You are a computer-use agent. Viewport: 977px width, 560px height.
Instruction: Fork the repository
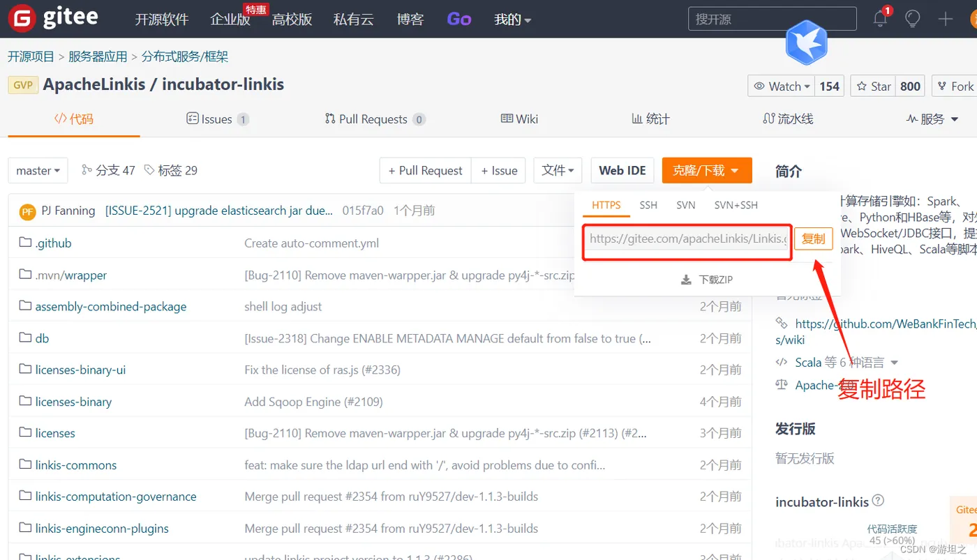pyautogui.click(x=956, y=86)
